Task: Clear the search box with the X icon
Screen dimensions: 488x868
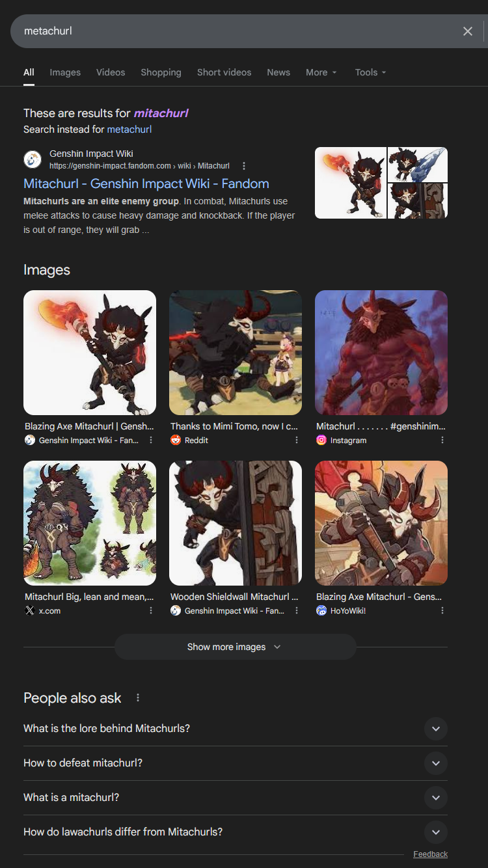Action: [467, 31]
